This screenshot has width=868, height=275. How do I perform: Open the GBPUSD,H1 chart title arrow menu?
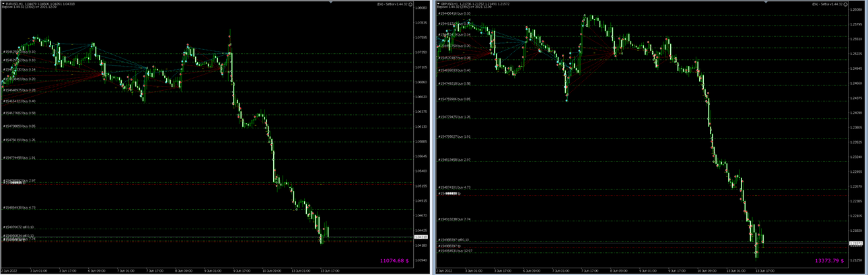click(x=438, y=4)
